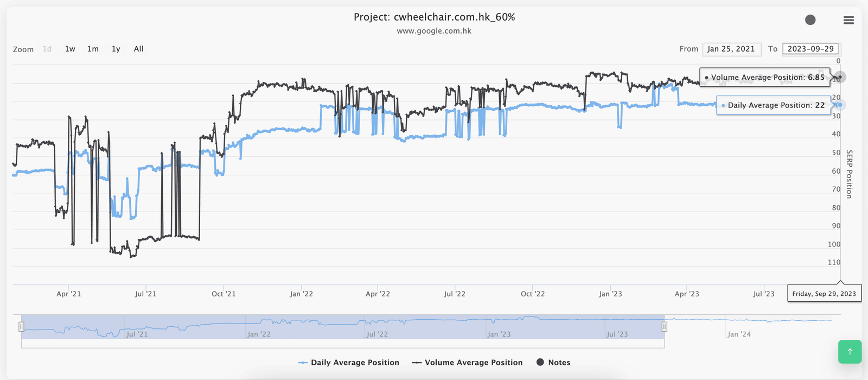Screen dimensions: 868x380
Task: Click the dark notes circle icon
Action: (810, 20)
